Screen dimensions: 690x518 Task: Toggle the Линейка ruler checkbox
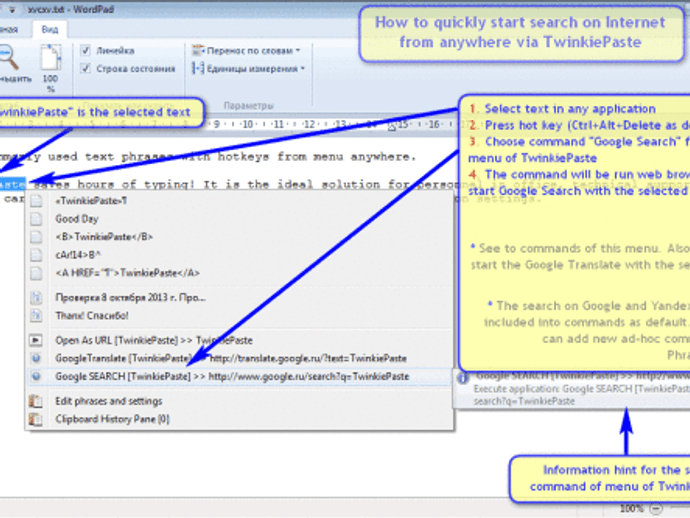(x=86, y=51)
